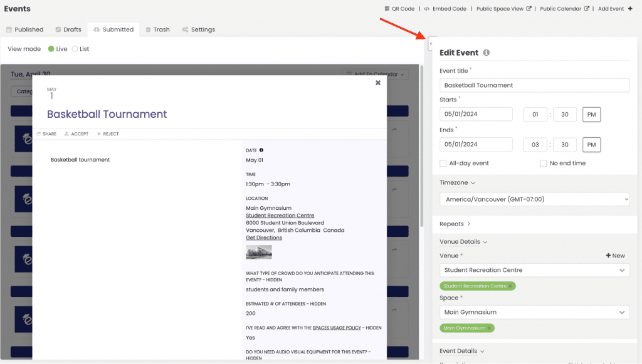This screenshot has height=364, width=642.
Task: Open the Venue dropdown list
Action: (534, 270)
